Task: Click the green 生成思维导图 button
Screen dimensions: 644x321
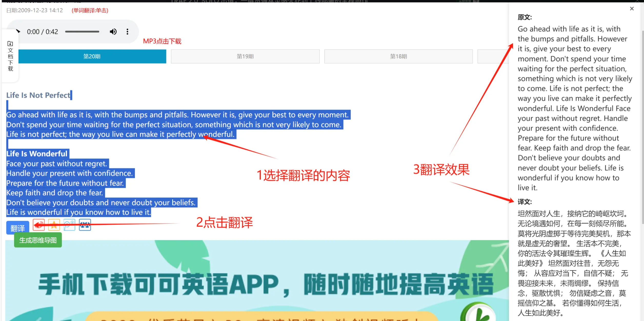Action: (x=38, y=240)
